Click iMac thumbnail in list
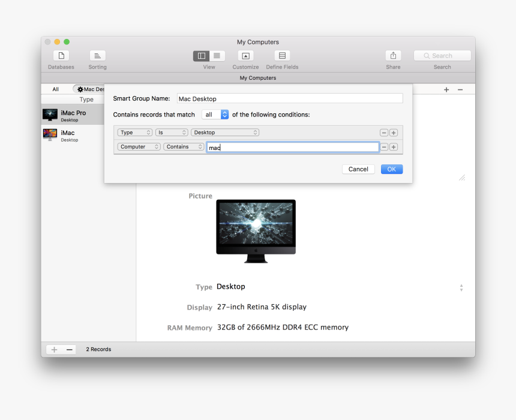Image resolution: width=516 pixels, height=420 pixels. pyautogui.click(x=50, y=135)
